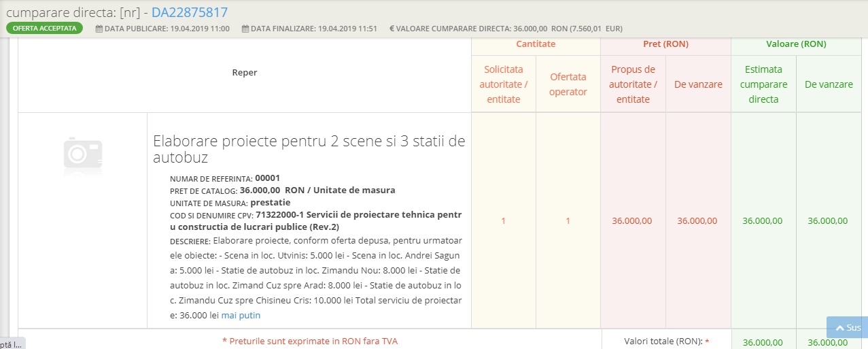Click the calendar icon beside DATA FINALIZARE

(245, 29)
